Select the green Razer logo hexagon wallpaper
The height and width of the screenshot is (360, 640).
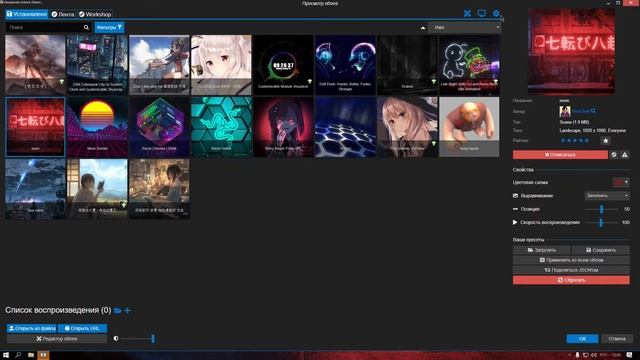[221, 127]
